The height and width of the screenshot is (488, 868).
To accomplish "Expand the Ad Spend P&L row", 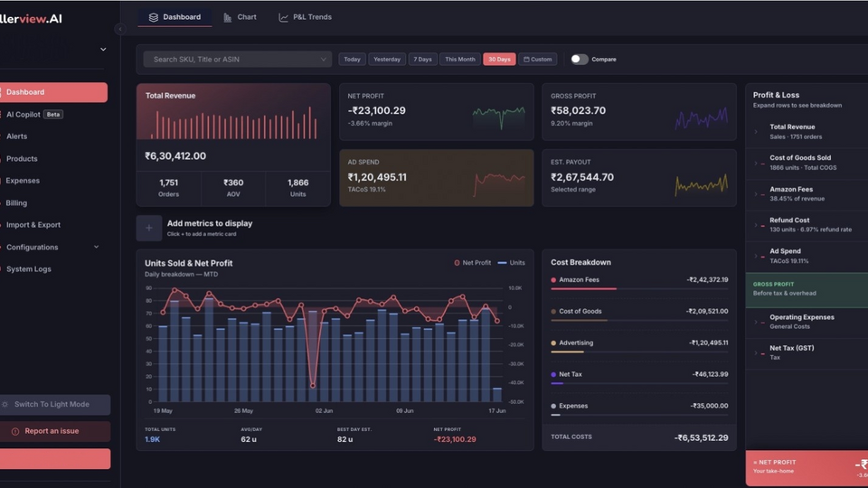I will click(756, 256).
